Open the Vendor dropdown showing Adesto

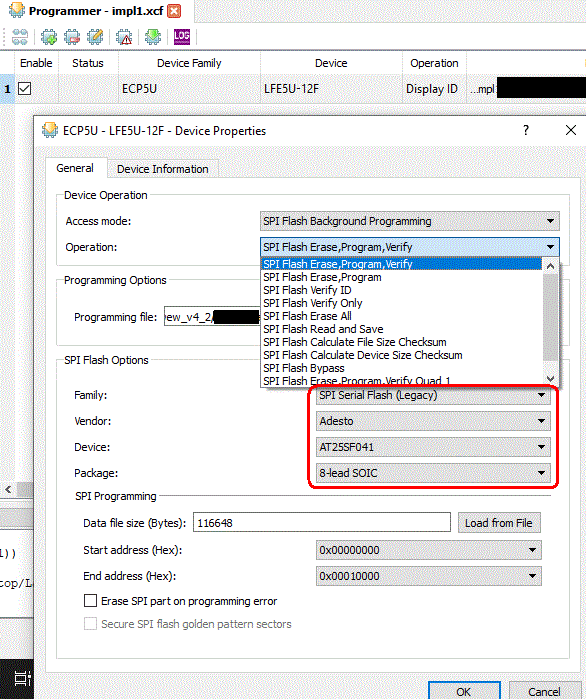[x=433, y=421]
